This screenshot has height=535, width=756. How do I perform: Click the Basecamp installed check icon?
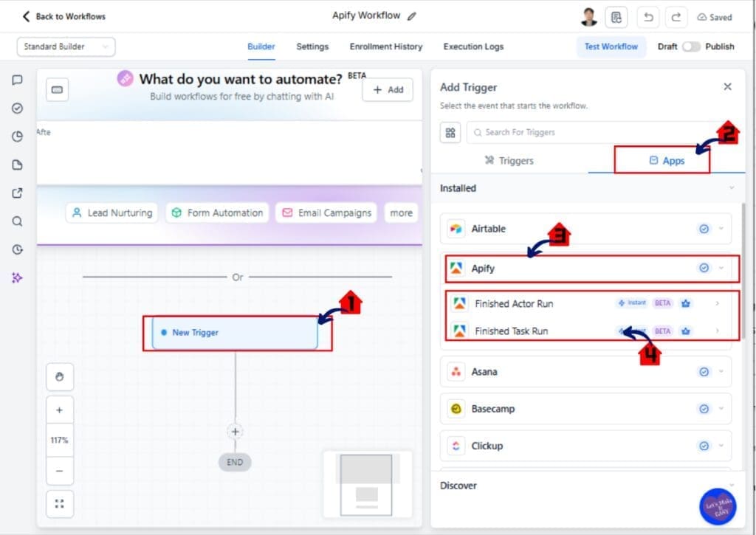tap(704, 409)
